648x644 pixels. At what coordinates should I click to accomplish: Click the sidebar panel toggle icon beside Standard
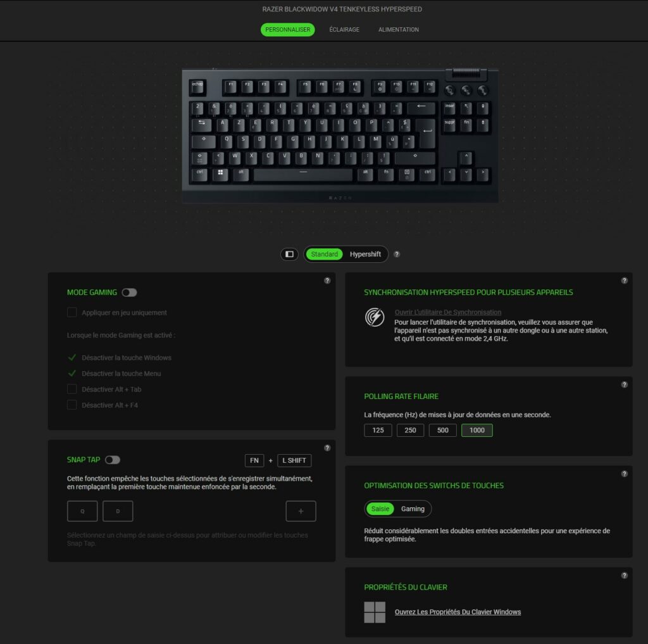point(289,254)
